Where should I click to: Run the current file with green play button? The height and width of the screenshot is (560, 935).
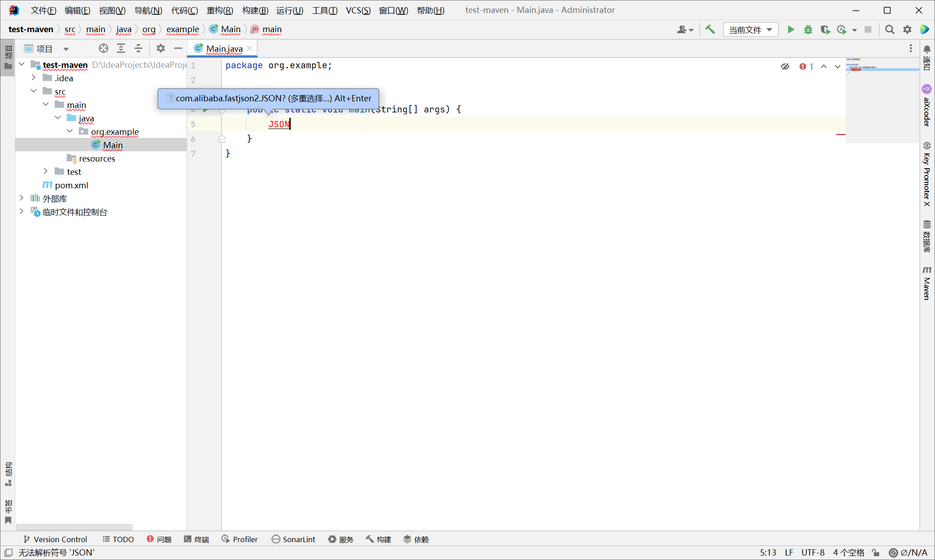pyautogui.click(x=790, y=29)
